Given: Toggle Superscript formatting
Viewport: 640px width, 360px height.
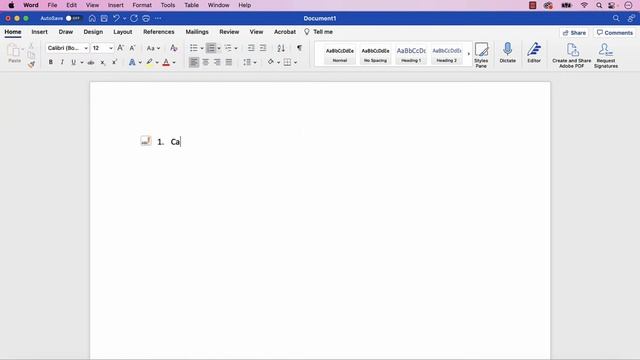Looking at the screenshot, I should point(115,62).
